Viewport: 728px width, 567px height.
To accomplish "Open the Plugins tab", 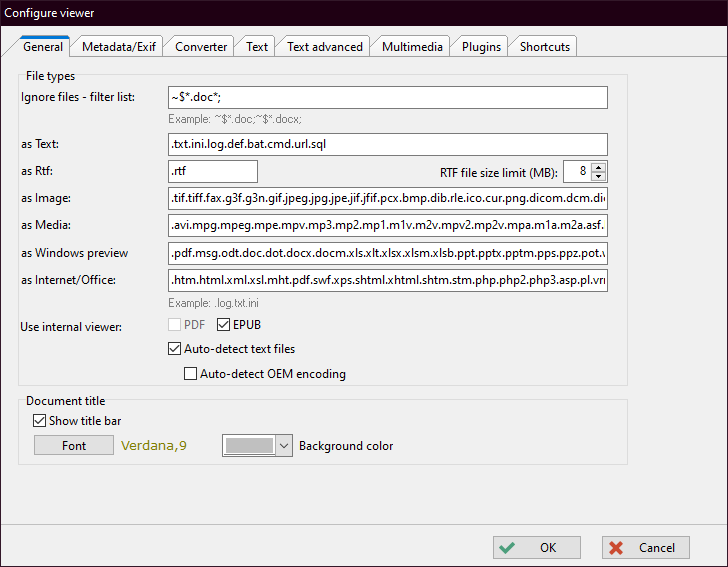I will click(x=481, y=47).
